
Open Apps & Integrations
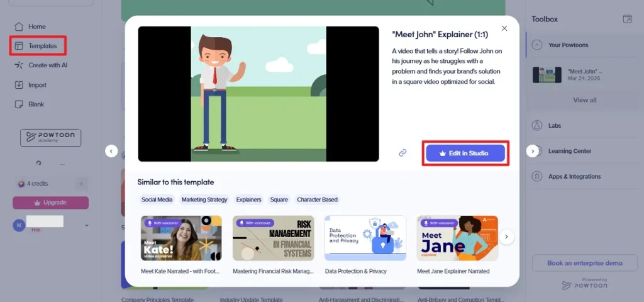[x=574, y=177]
